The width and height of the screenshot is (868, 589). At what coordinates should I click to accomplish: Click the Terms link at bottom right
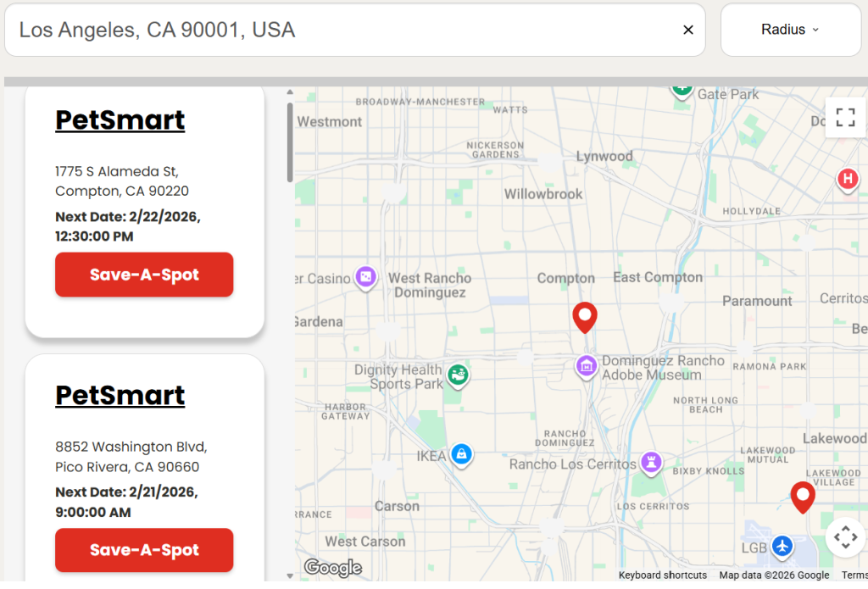(854, 575)
